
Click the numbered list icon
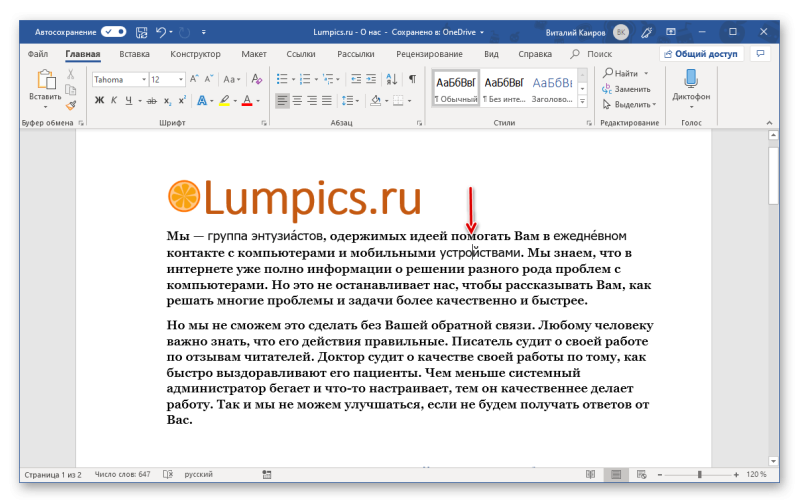305,79
